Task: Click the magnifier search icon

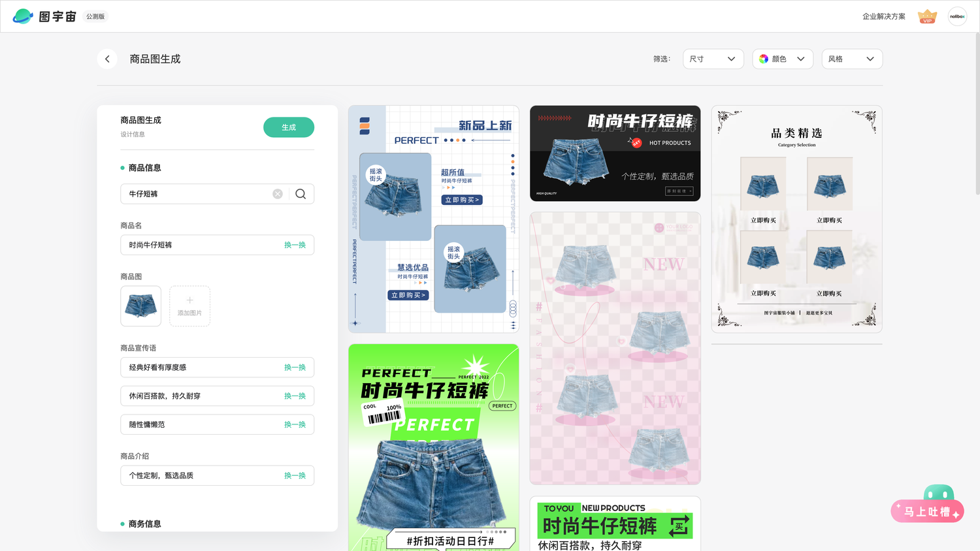Action: [301, 194]
